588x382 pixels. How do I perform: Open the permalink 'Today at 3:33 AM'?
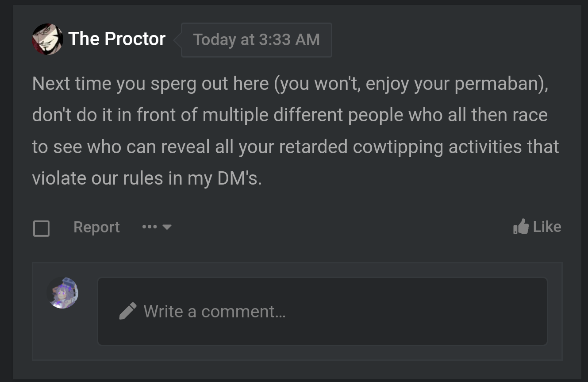(x=256, y=40)
